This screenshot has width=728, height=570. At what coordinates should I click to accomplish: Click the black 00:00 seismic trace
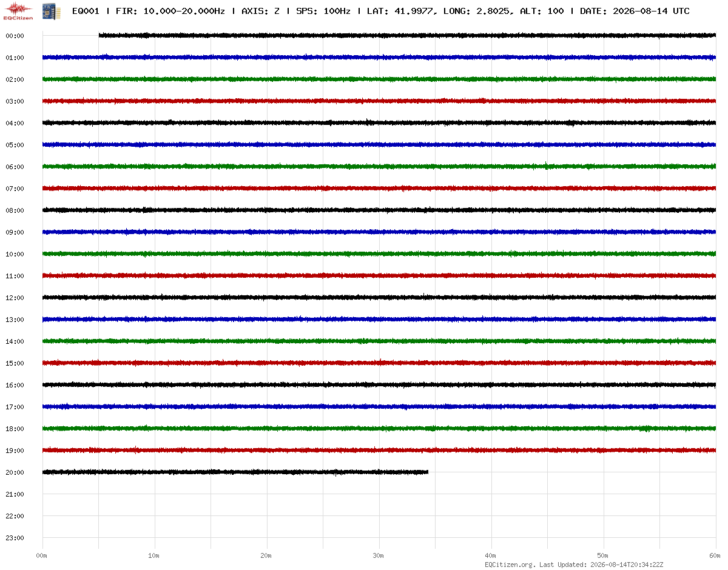click(407, 36)
